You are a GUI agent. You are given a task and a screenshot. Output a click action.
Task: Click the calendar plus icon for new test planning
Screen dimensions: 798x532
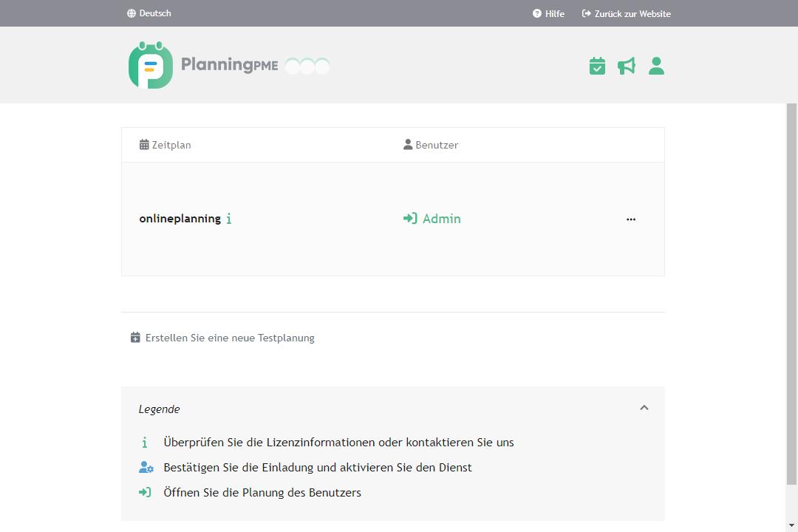(x=135, y=338)
